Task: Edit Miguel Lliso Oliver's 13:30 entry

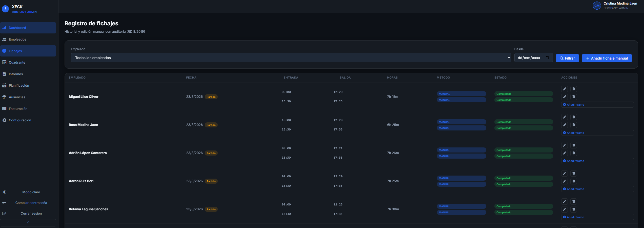Action: (564, 97)
